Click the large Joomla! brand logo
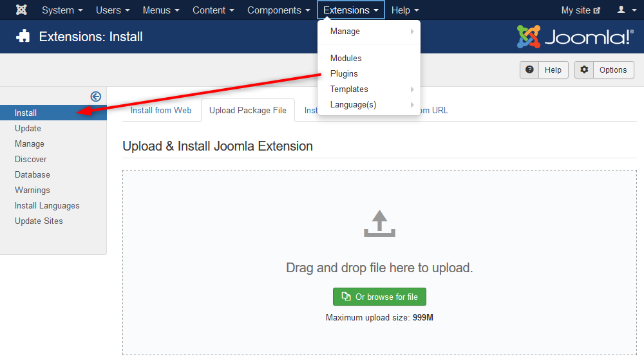The height and width of the screenshot is (361, 644). click(x=574, y=37)
